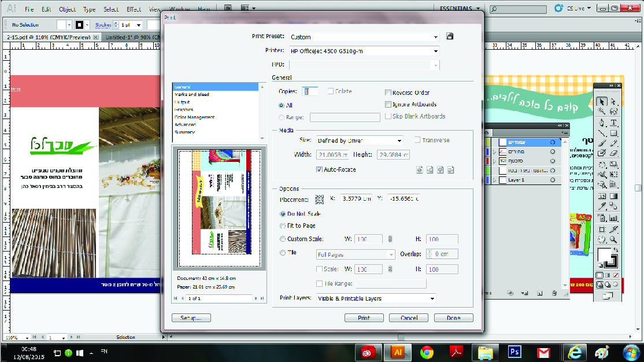Click the Cancel button
Image resolution: width=644 pixels, height=362 pixels.
pyautogui.click(x=409, y=317)
